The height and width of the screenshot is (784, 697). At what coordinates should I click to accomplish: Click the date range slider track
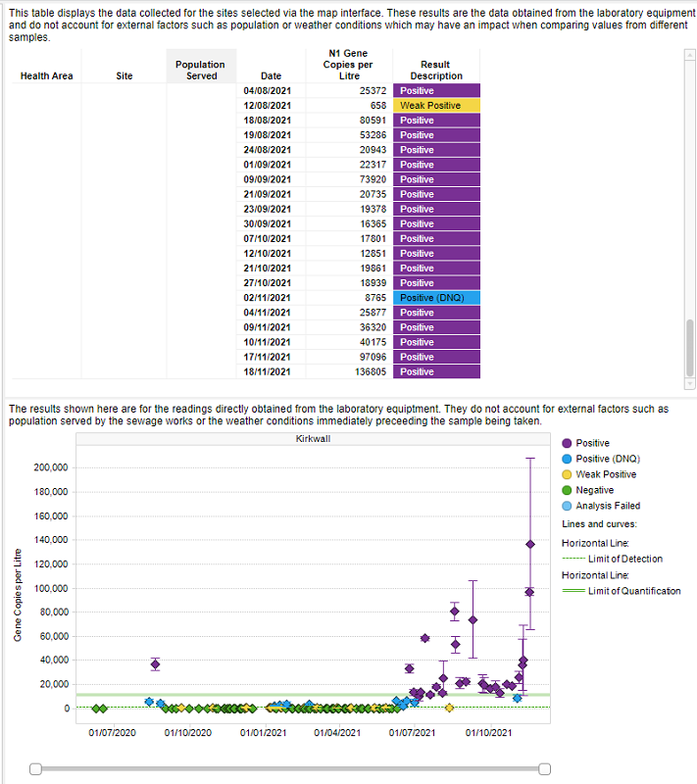click(x=290, y=768)
